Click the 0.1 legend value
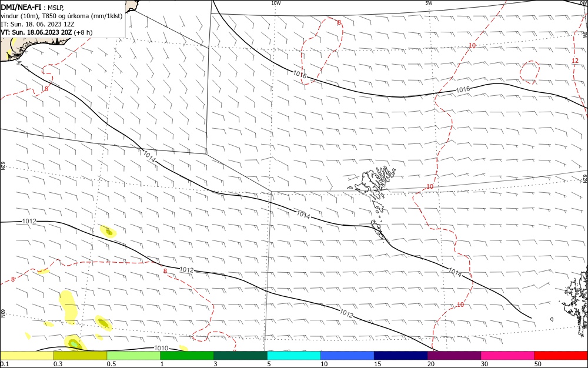 pos(5,364)
